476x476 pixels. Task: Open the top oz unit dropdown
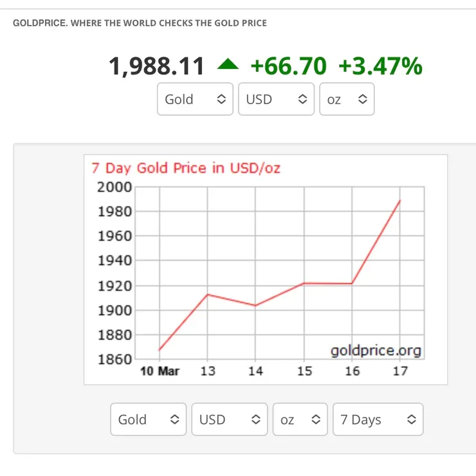(x=347, y=100)
